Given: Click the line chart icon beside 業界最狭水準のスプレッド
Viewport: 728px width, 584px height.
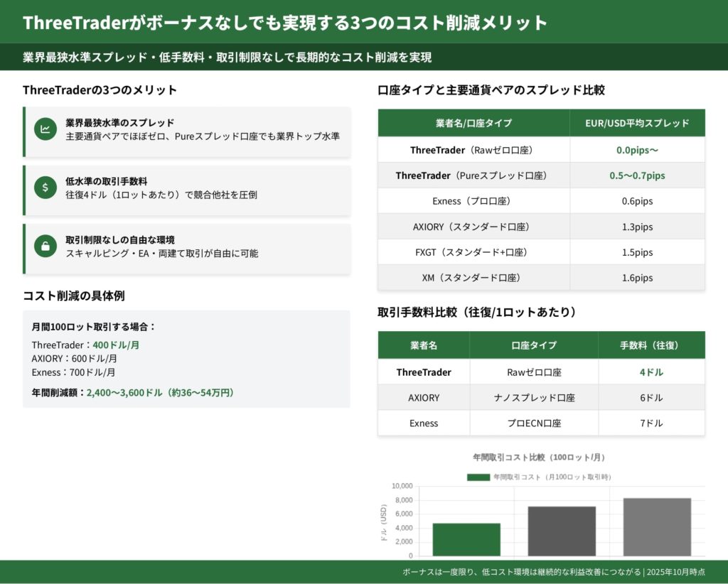Looking at the screenshot, I should point(45,129).
